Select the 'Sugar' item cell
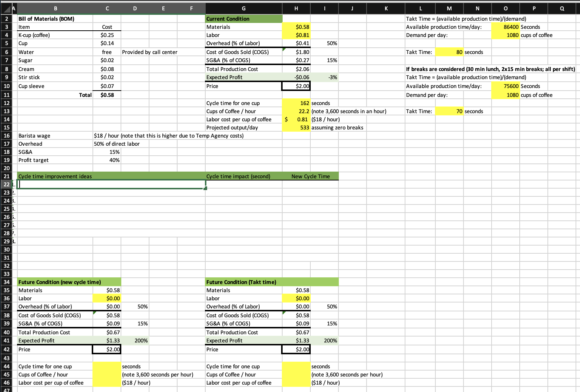The width and height of the screenshot is (580, 392). coord(55,60)
